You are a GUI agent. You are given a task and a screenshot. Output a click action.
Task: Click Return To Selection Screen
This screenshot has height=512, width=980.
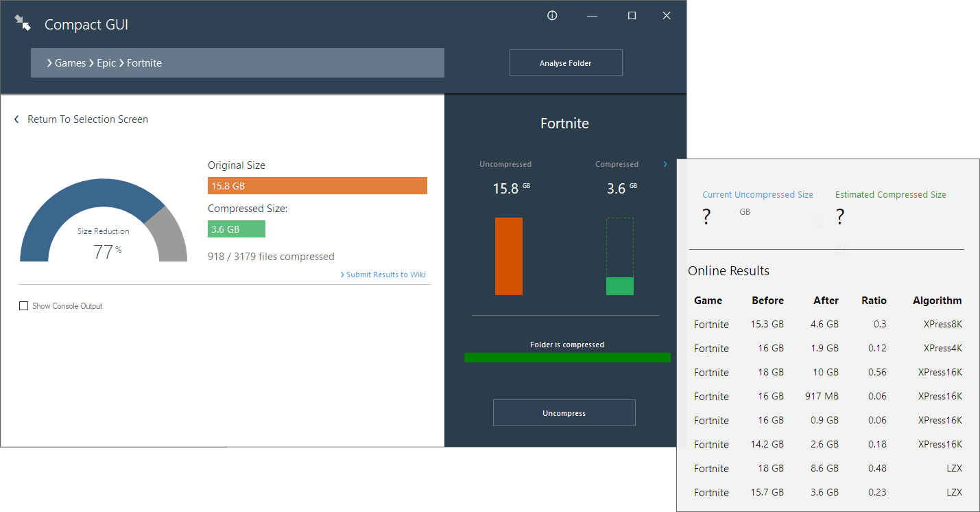click(87, 119)
